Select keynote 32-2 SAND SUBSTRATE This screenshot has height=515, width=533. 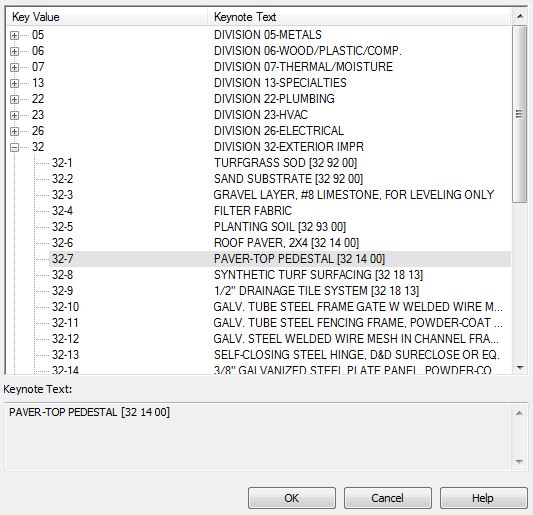point(280,179)
